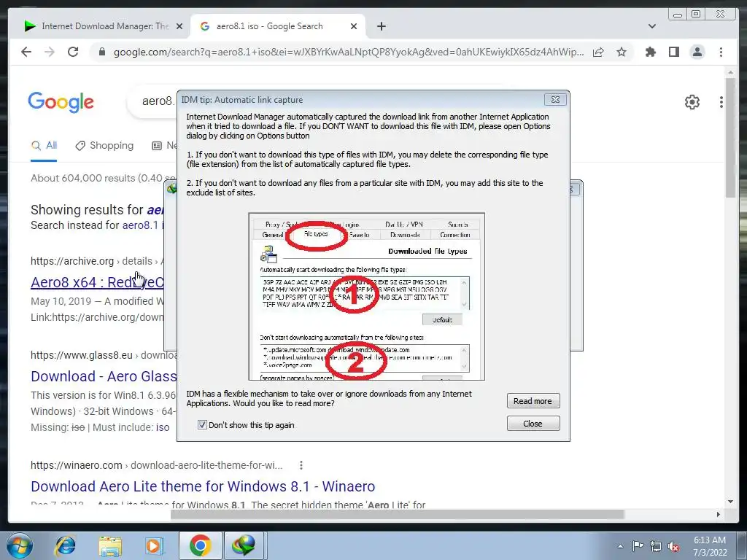The height and width of the screenshot is (560, 747).
Task: Click the page vertical scrollbar thumb
Action: click(730, 138)
